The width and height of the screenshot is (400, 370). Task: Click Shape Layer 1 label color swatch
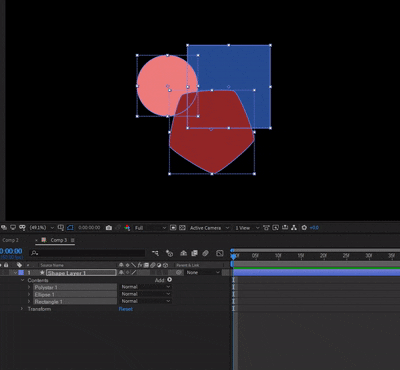(21, 273)
